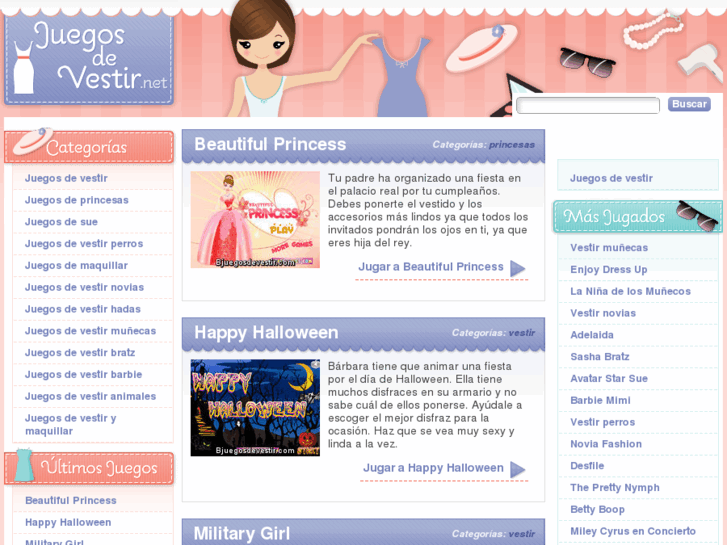Viewport: 727px width, 545px height.
Task: Open The Pretty Nymph game link
Action: [x=615, y=487]
